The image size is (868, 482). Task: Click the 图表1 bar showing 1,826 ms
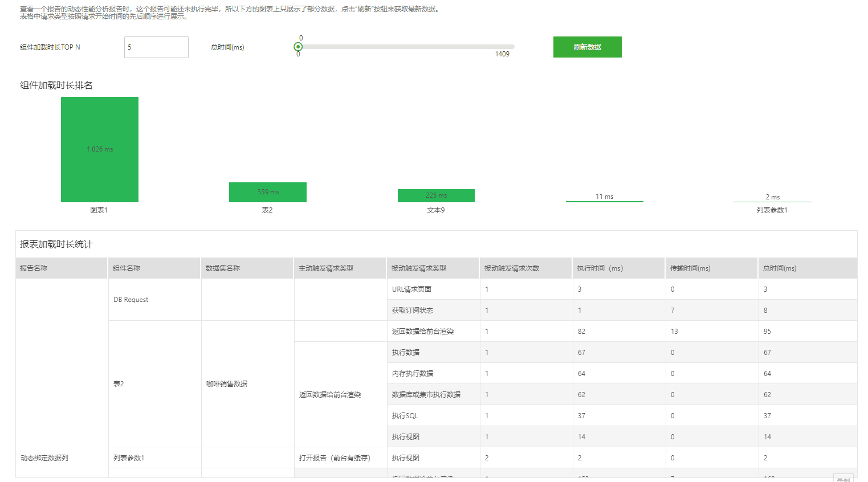point(99,149)
